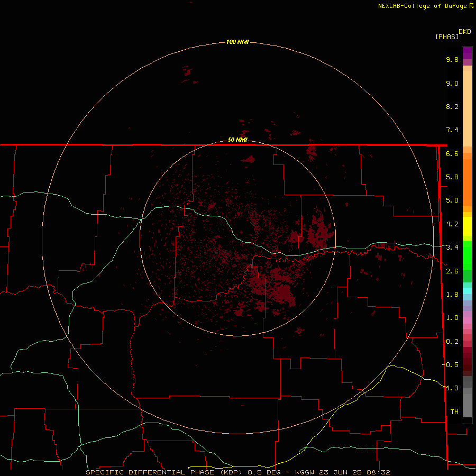
Task: Pick the purple band atop the color scale
Action: (467, 53)
